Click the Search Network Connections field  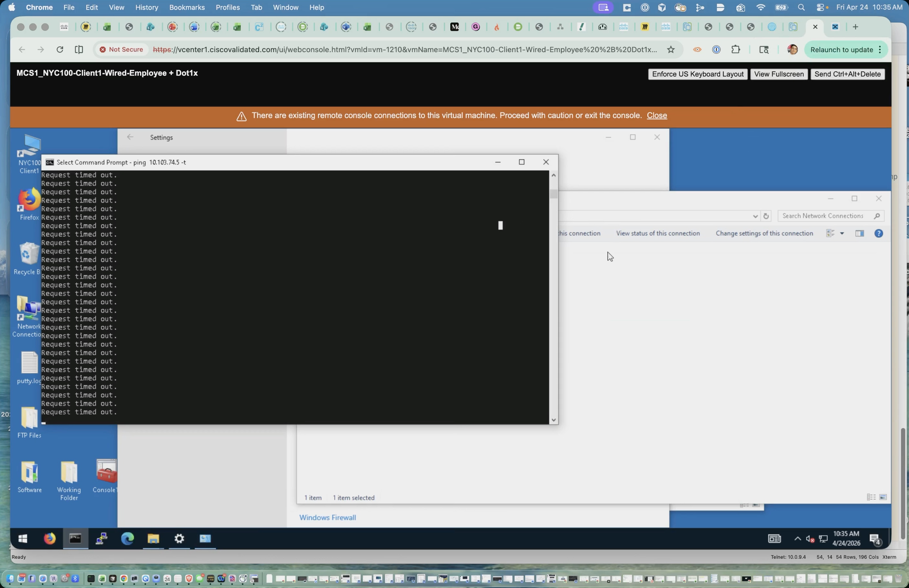pos(831,216)
